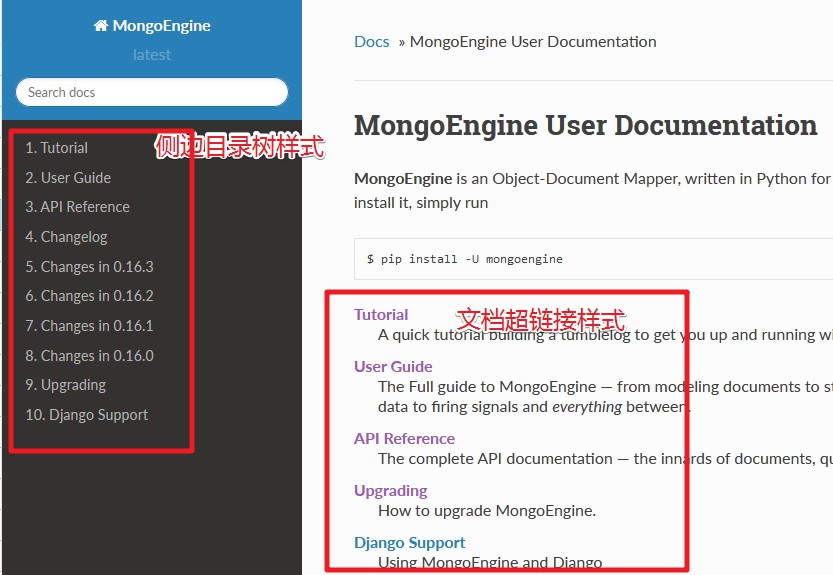Image resolution: width=833 pixels, height=575 pixels.
Task: Open Upgrading from the sidebar
Action: (x=66, y=385)
